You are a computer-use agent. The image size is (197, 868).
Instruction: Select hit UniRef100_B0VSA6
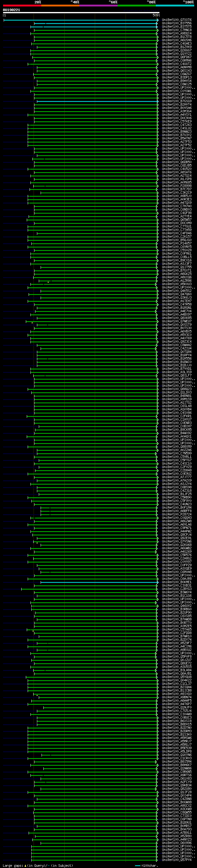177,108
